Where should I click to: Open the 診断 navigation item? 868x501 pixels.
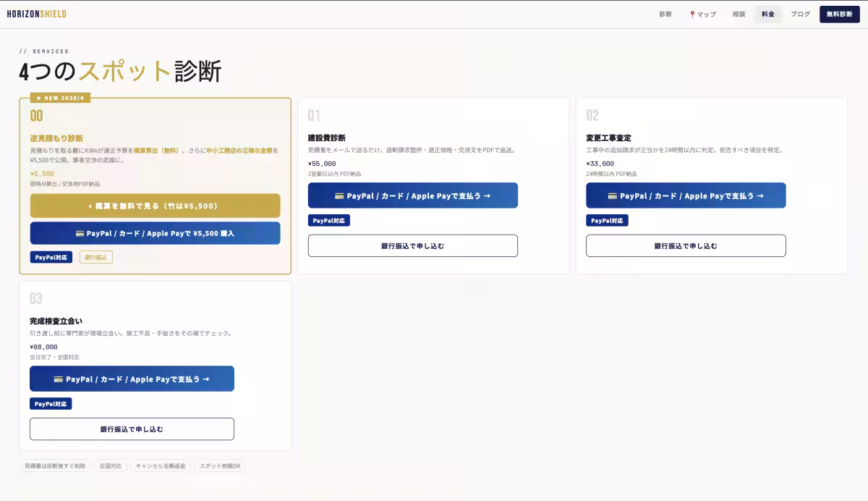click(x=665, y=13)
